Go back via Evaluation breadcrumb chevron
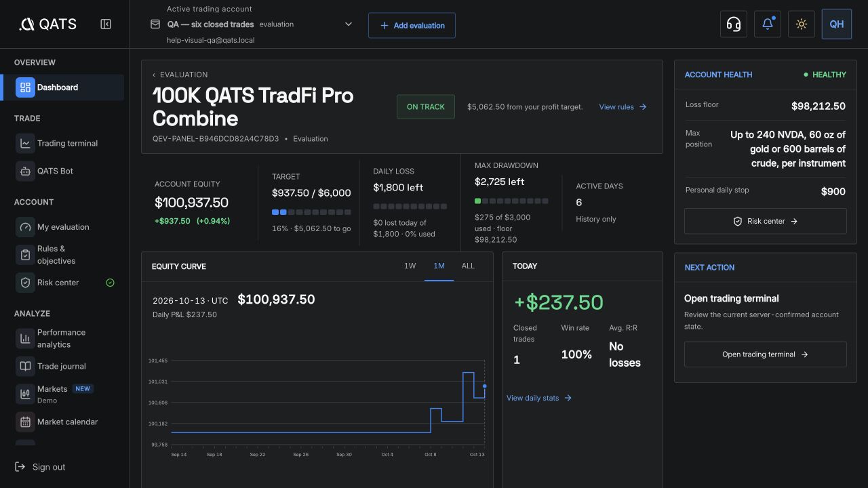This screenshot has width=868, height=488. [154, 75]
